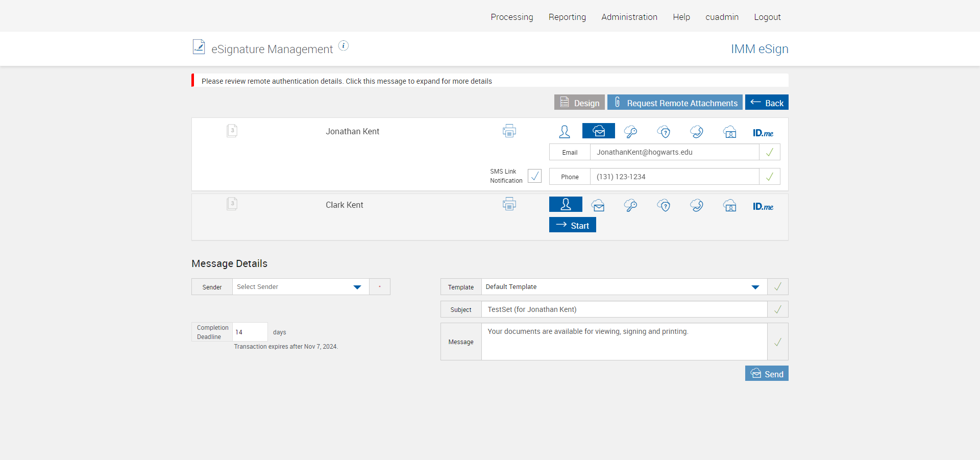Expand the remote authentication details message
Screen dimensions: 980x460
coord(347,81)
